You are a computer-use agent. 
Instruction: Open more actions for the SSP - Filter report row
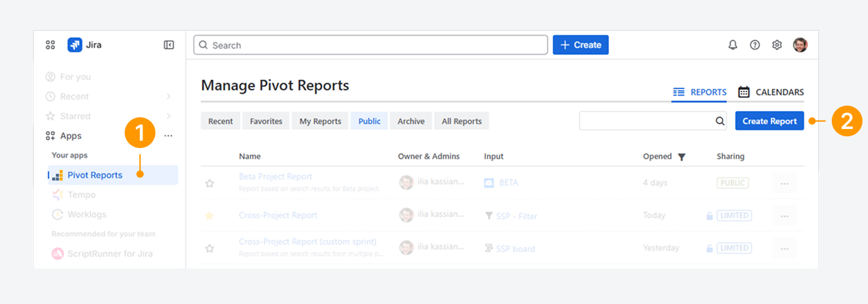click(x=784, y=216)
